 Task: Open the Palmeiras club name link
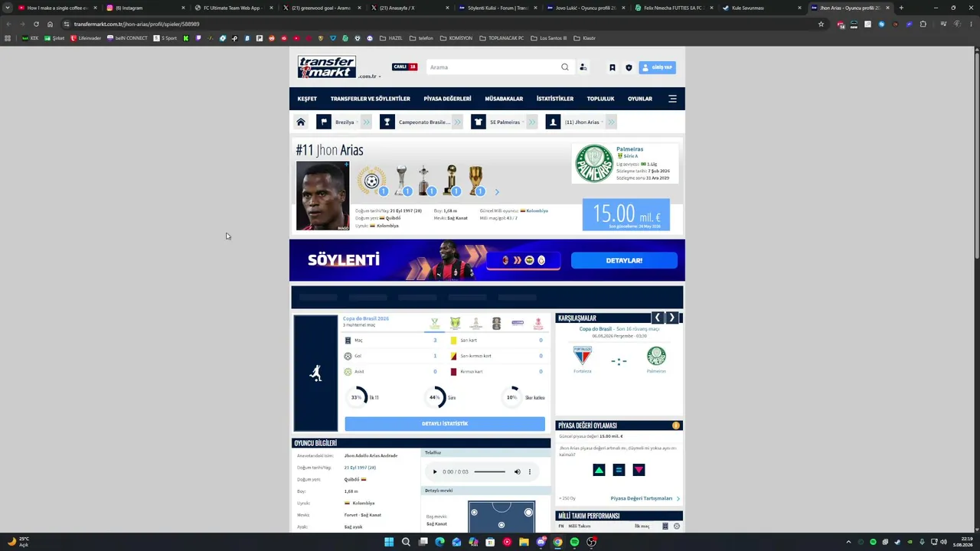[x=630, y=149]
